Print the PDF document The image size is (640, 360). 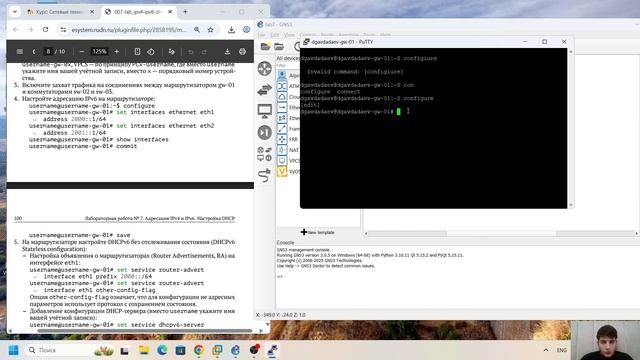pos(242,51)
